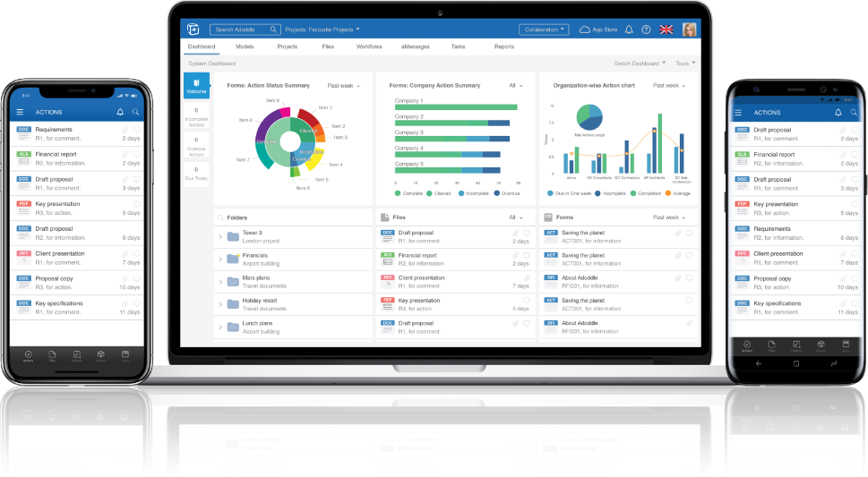Tap the search icon on the iPhone
The image size is (868, 477).
coord(135,112)
